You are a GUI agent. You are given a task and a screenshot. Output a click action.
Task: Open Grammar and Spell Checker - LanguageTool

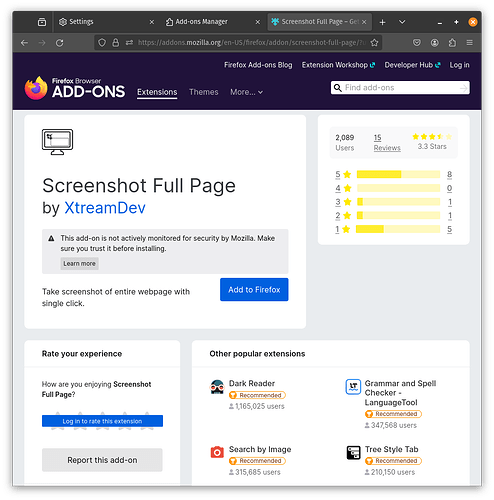(400, 393)
